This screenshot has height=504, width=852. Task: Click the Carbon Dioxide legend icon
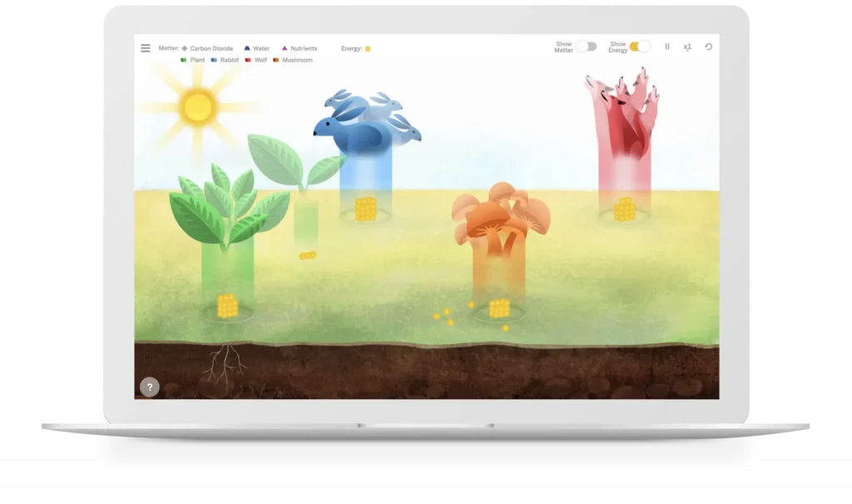click(x=184, y=48)
